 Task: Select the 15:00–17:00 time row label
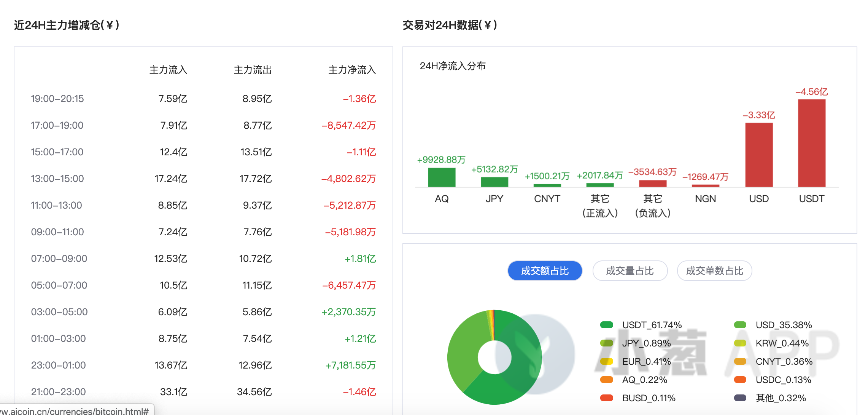pyautogui.click(x=57, y=152)
